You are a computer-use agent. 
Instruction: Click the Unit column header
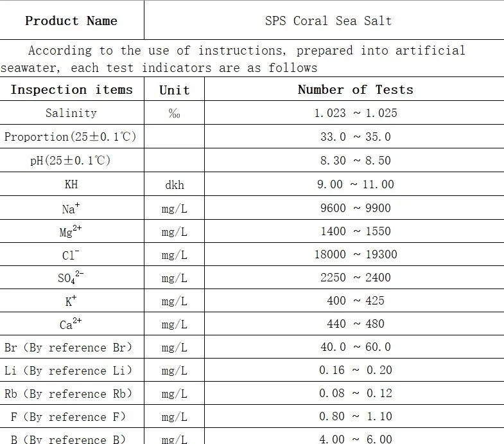(174, 90)
